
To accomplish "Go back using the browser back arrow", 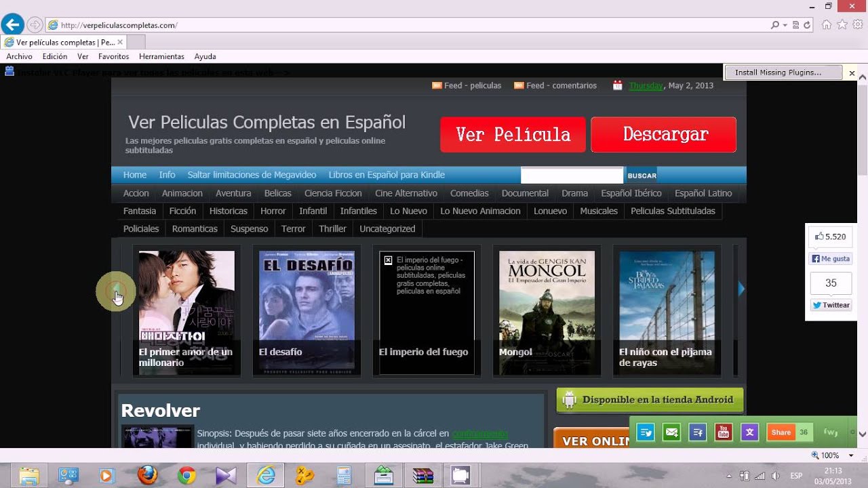I will point(12,25).
